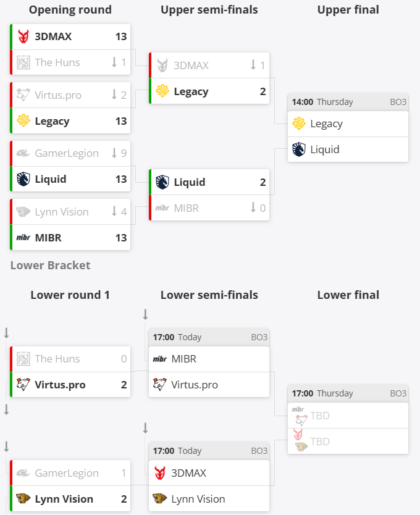Screen dimensions: 420x515
Task: Click MIBR logo in Opening round
Action: click(23, 238)
